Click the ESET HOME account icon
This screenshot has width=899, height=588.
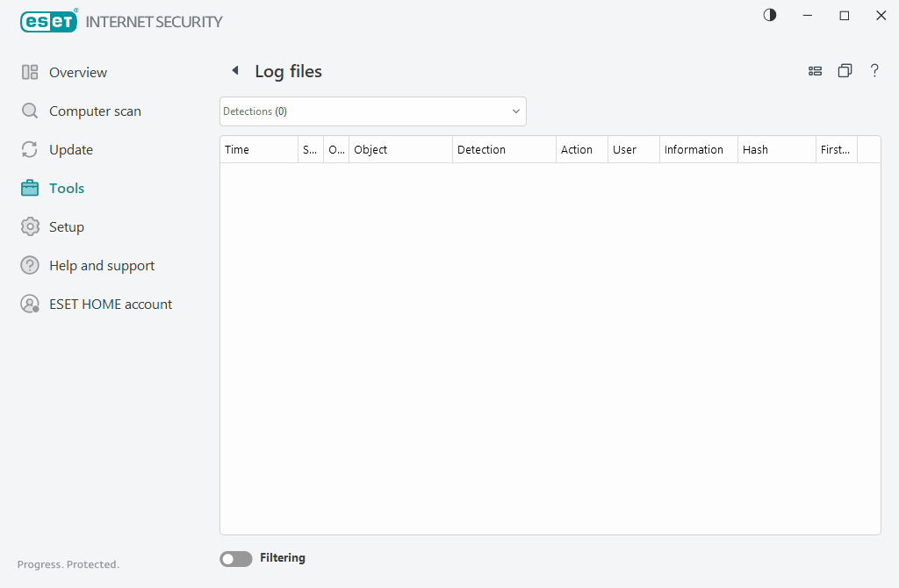(30, 305)
